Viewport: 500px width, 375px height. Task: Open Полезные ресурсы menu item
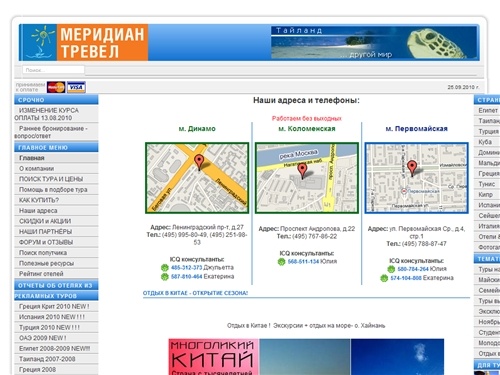pos(56,263)
